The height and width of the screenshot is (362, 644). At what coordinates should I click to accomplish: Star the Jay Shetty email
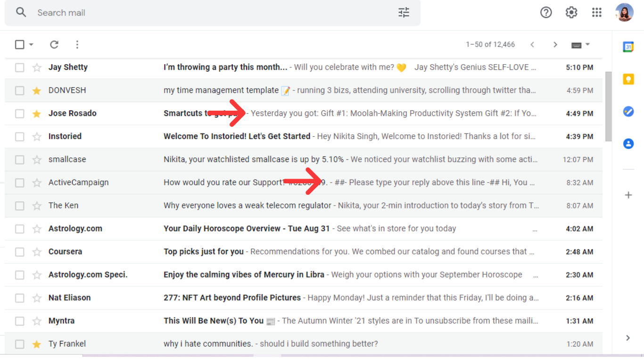point(37,67)
